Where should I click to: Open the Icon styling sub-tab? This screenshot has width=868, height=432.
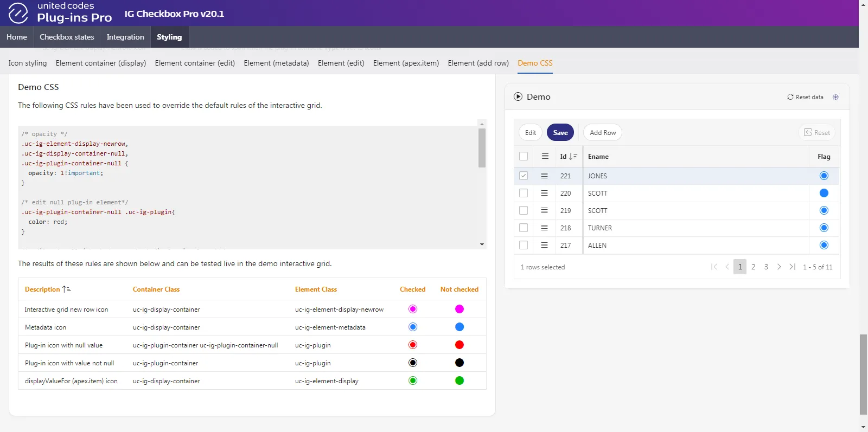click(x=28, y=63)
